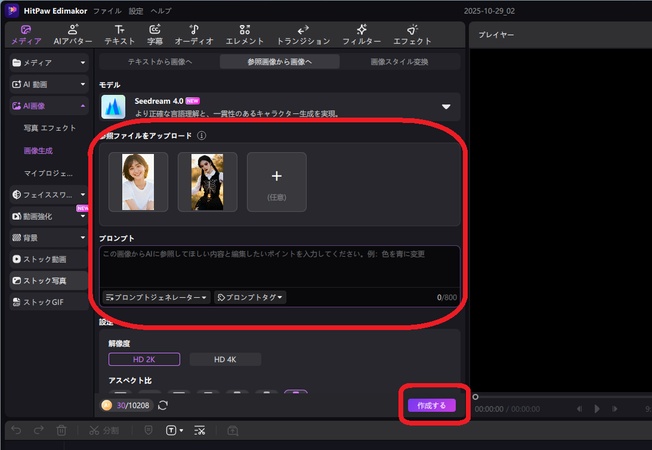The image size is (652, 450).
Task: Click the 30/10208 credits counter
Action: coord(133,405)
